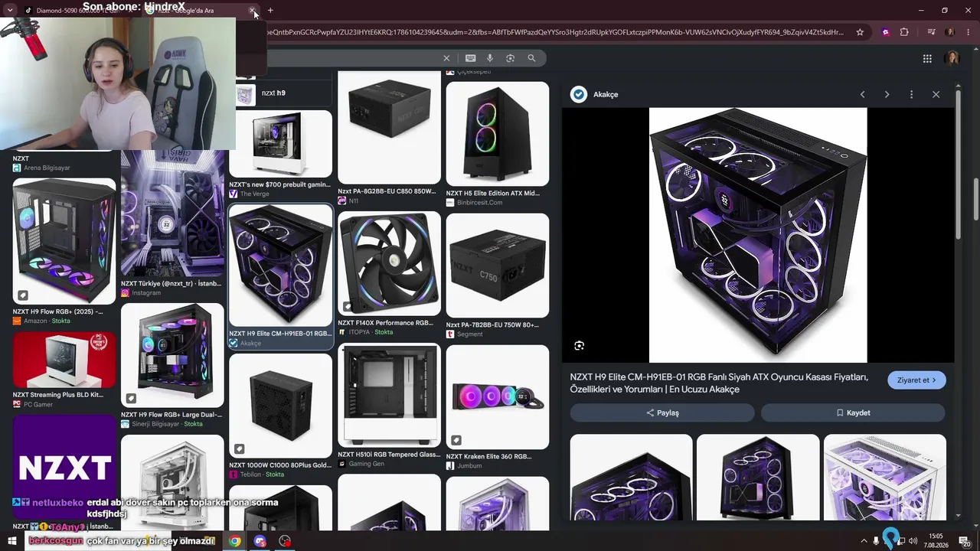Image resolution: width=980 pixels, height=551 pixels.
Task: Open the volume control in the system tray
Action: click(913, 541)
